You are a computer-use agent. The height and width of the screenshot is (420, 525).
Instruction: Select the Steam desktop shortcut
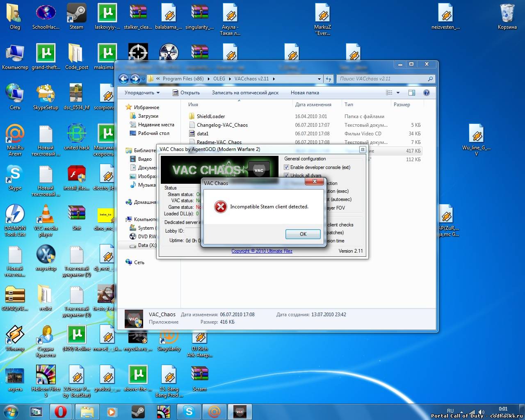(x=76, y=17)
